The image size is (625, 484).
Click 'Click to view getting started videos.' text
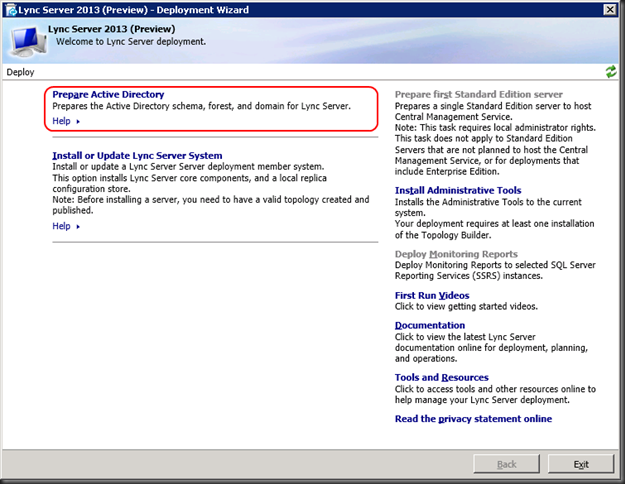click(x=466, y=307)
